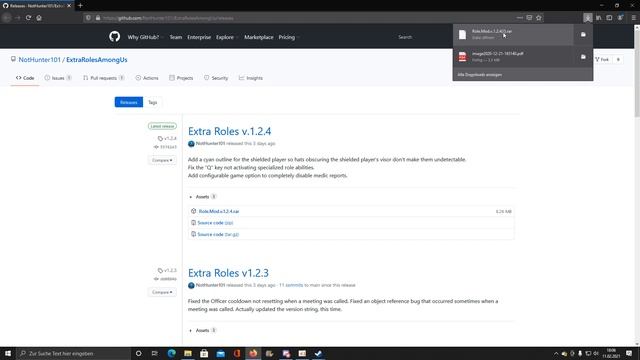Open the Marketplace nav link
The image size is (640, 360).
pos(259,37)
